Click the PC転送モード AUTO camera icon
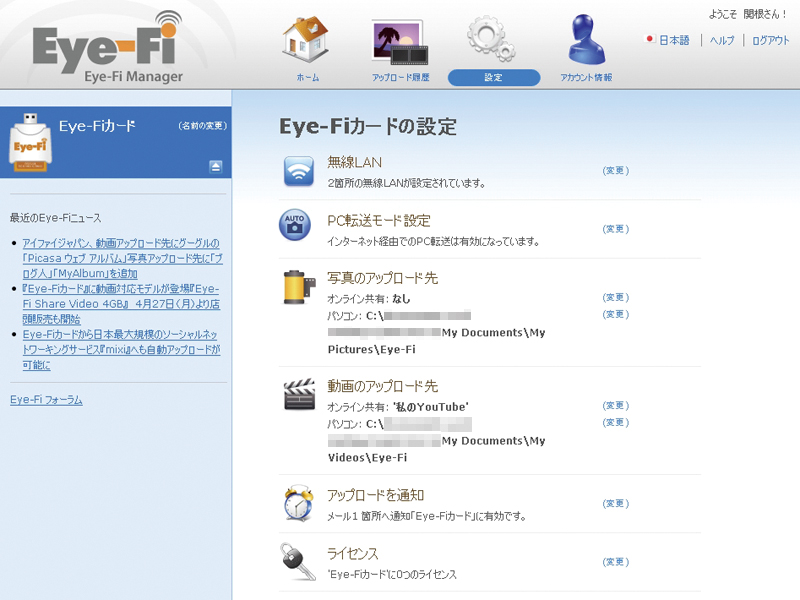The image size is (800, 600). pyautogui.click(x=295, y=225)
